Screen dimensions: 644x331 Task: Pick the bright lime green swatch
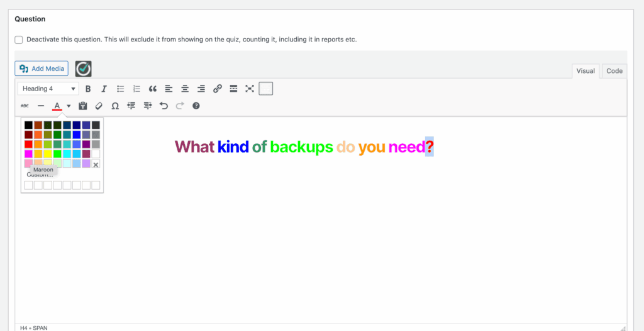(x=57, y=154)
